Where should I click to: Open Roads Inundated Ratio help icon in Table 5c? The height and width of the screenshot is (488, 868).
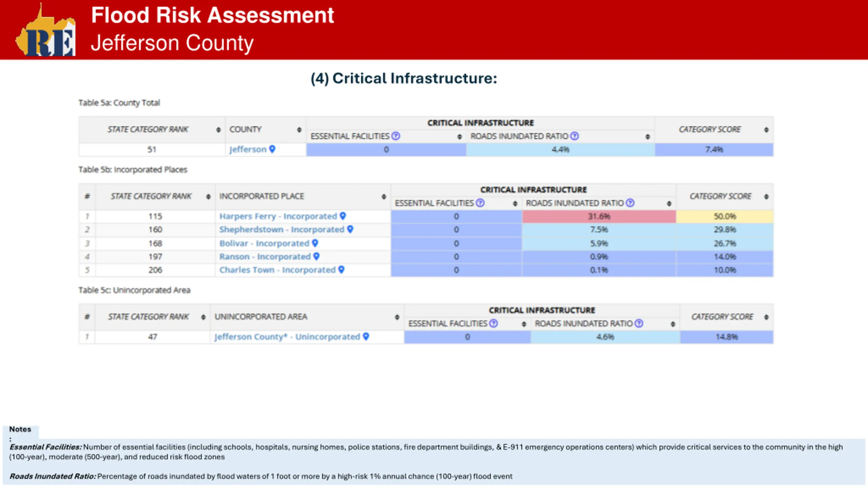(x=639, y=324)
